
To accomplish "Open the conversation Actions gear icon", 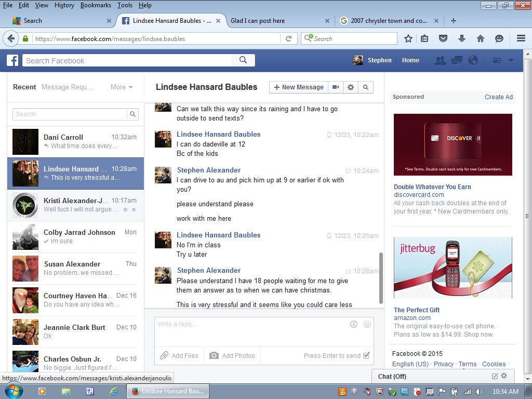I will click(351, 87).
